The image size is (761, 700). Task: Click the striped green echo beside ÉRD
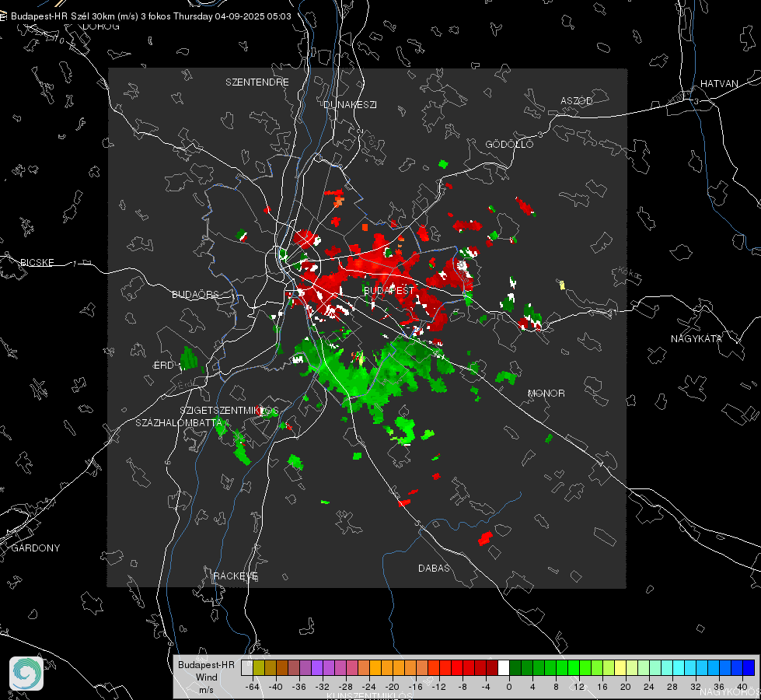[x=190, y=359]
